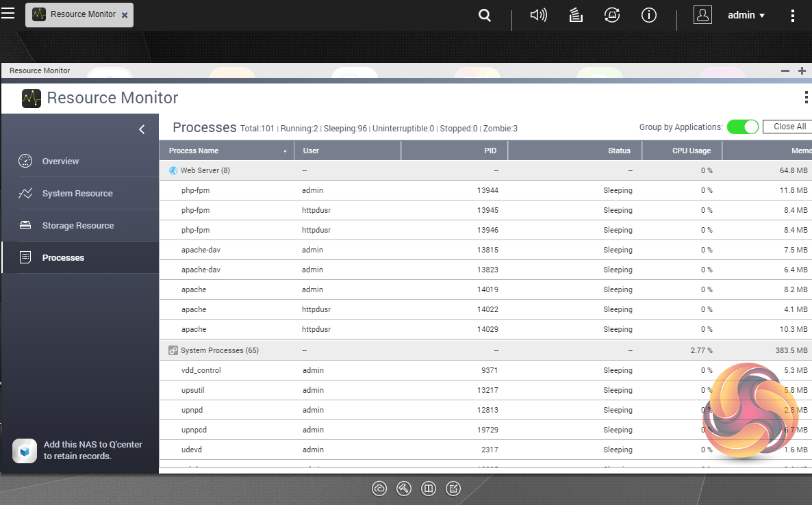The height and width of the screenshot is (505, 812).
Task: Close the Resource Monitor taskbar tab
Action: (124, 15)
